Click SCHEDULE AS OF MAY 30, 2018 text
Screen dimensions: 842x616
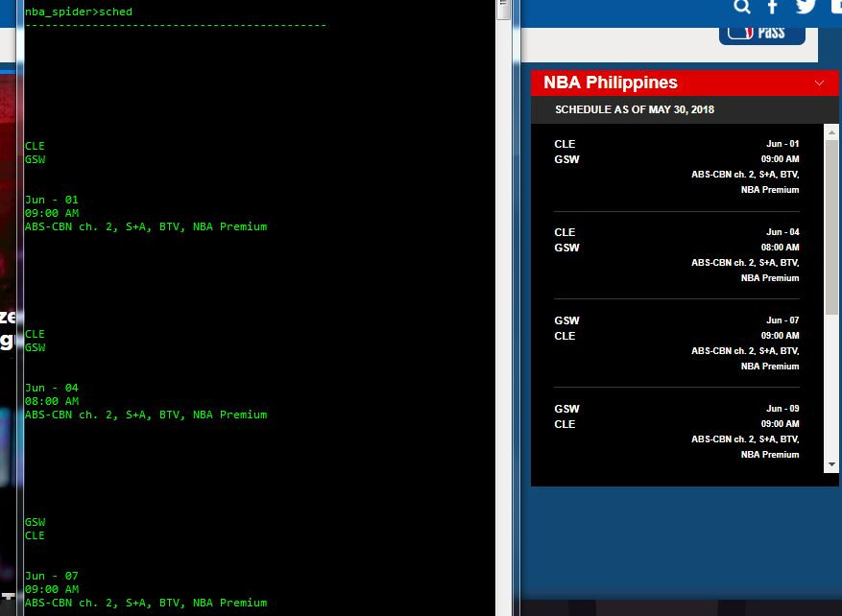coord(635,109)
